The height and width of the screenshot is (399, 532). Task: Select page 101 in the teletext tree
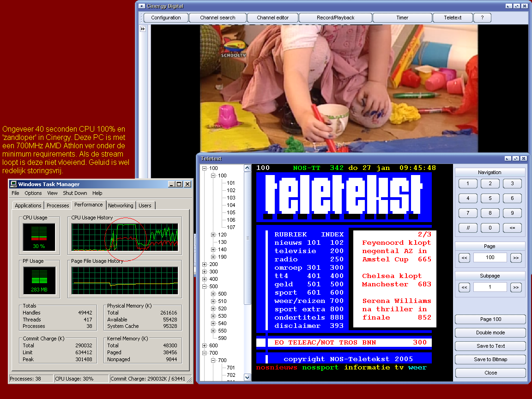[x=231, y=183]
